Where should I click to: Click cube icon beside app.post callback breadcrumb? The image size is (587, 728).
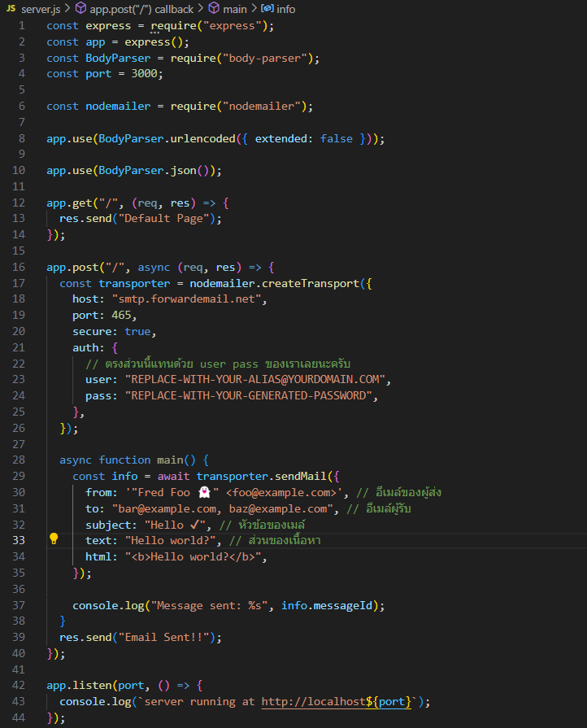tap(80, 8)
